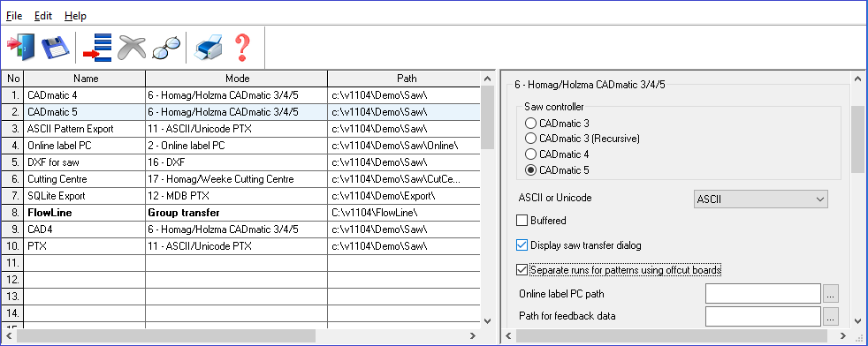Click the empty Name cell in row 12
Viewport: 868px width, 346px height.
click(x=85, y=279)
